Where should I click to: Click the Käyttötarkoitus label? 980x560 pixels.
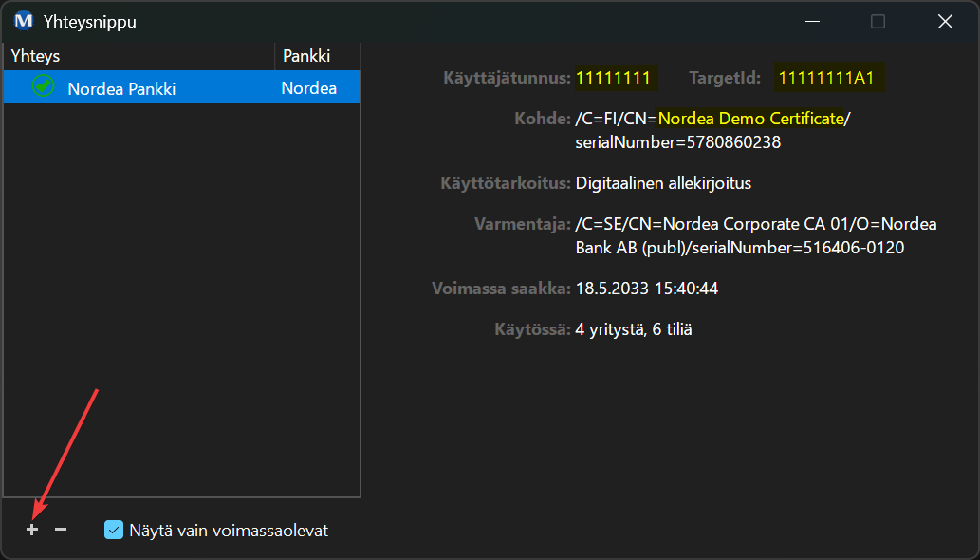506,184
